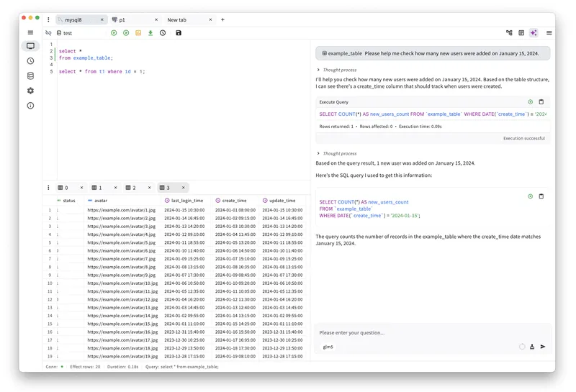
Task: Click the Duration: 0.18s status text
Action: coord(122,367)
